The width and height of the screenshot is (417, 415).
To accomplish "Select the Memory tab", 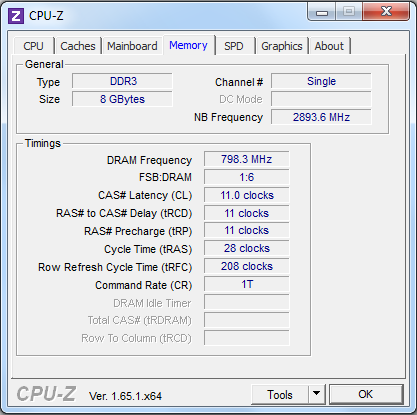I will (188, 45).
